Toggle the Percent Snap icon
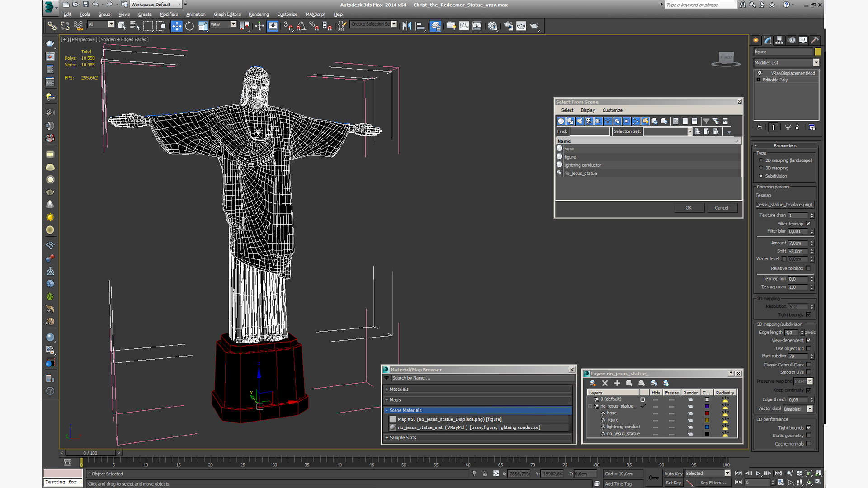The height and width of the screenshot is (488, 868). tap(314, 26)
